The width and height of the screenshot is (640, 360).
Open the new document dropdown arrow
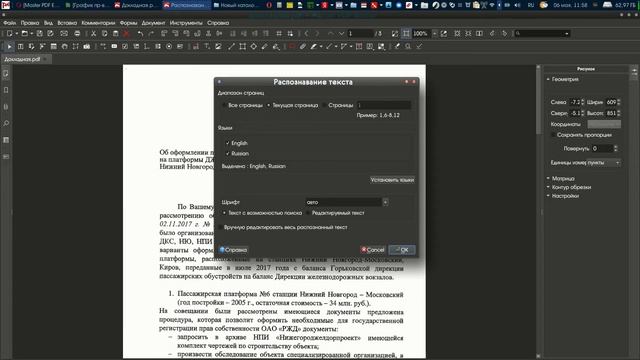point(16,33)
